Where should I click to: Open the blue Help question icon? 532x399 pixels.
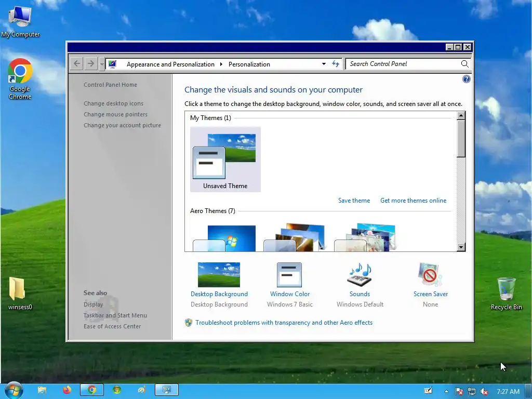pos(466,79)
